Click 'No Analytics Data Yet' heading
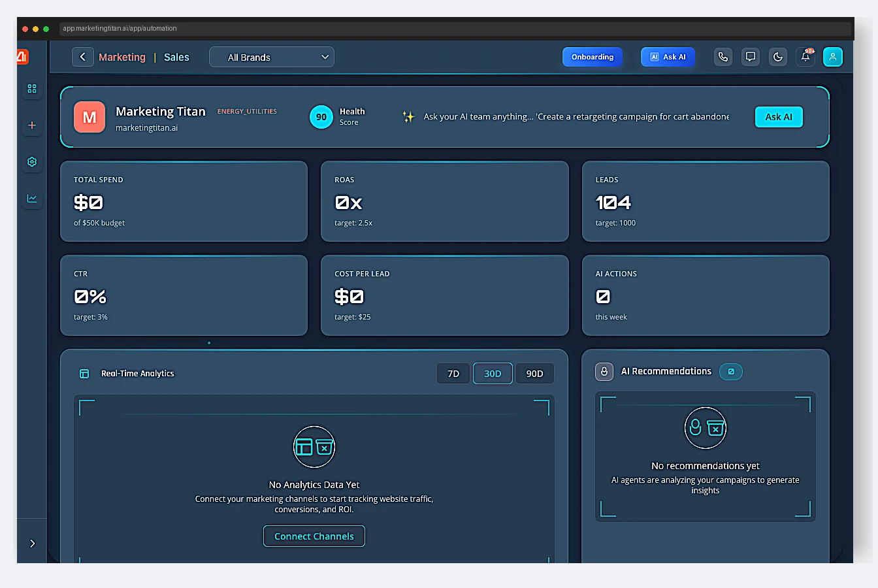Viewport: 878px width, 588px height. coord(314,485)
